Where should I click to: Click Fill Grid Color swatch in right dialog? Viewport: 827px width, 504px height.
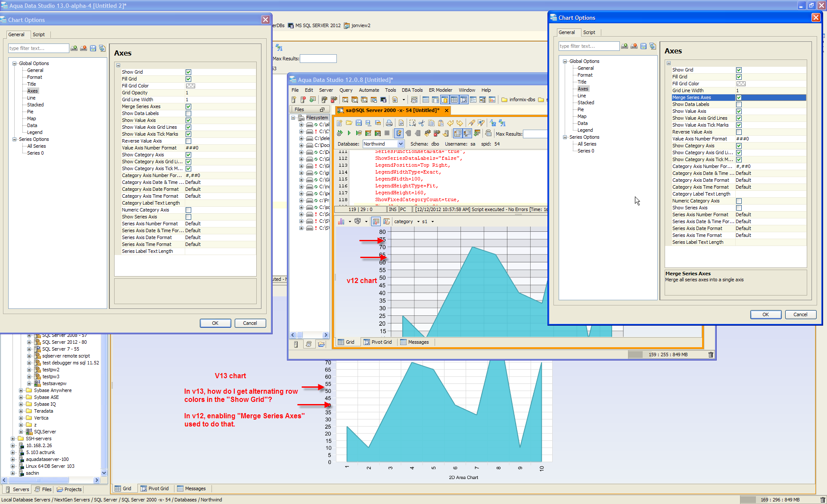click(741, 84)
